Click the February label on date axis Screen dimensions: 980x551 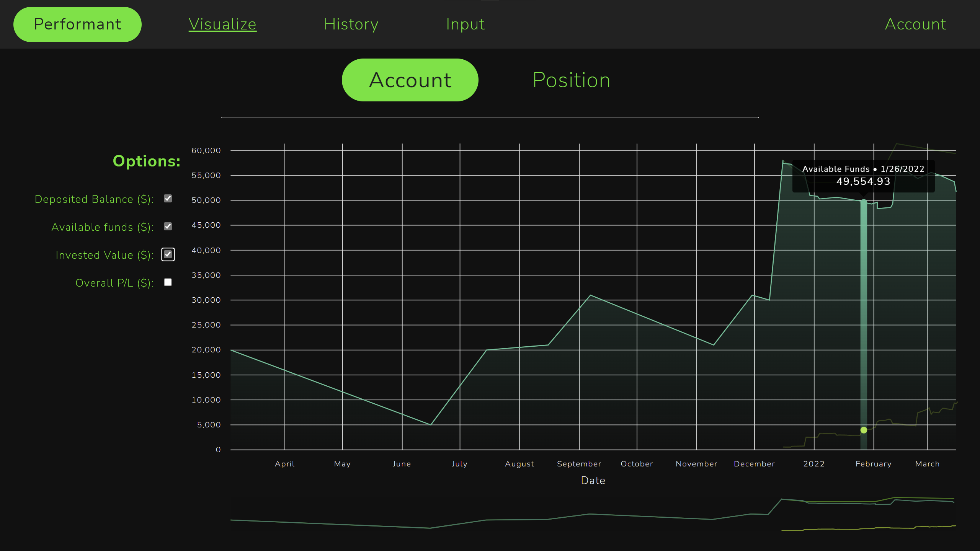pos(874,464)
